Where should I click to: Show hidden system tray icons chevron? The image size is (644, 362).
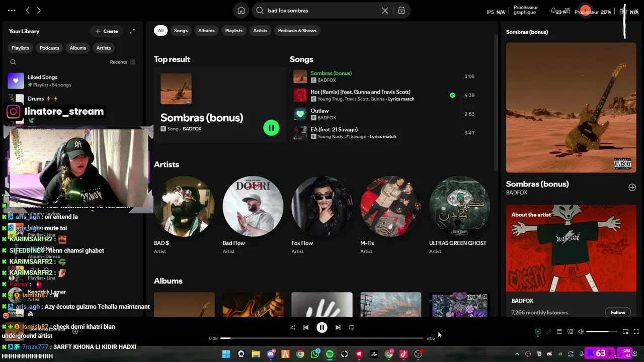[x=517, y=354]
